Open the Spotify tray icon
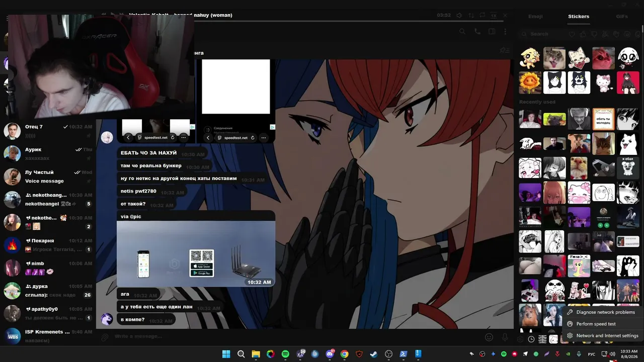644x362 pixels. [504, 354]
